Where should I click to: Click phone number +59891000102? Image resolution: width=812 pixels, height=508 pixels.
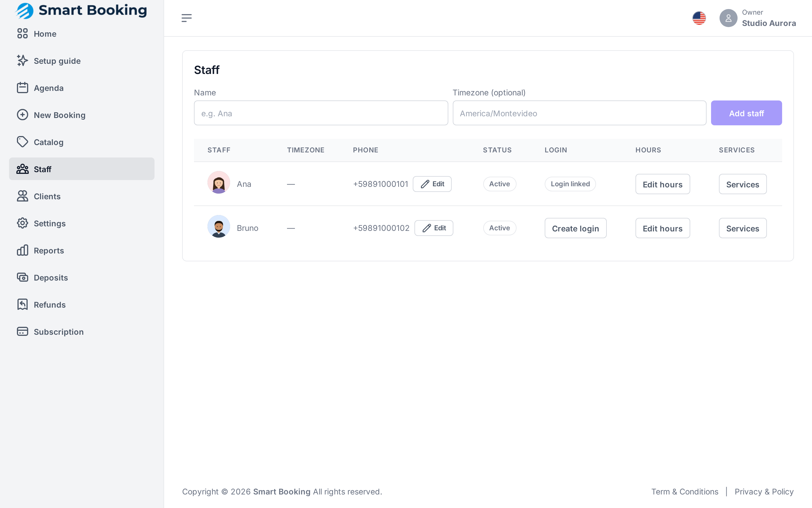click(381, 228)
